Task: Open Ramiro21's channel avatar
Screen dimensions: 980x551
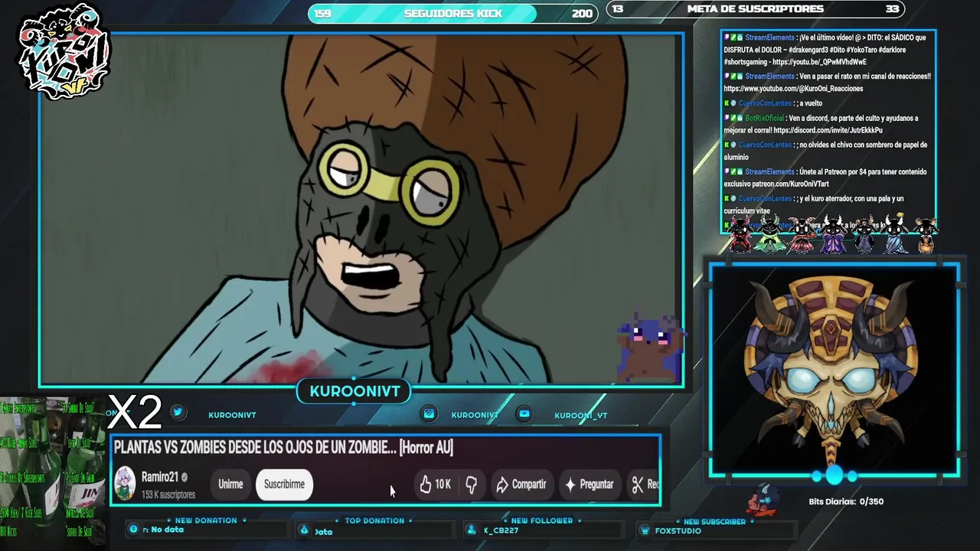Action: tap(125, 484)
